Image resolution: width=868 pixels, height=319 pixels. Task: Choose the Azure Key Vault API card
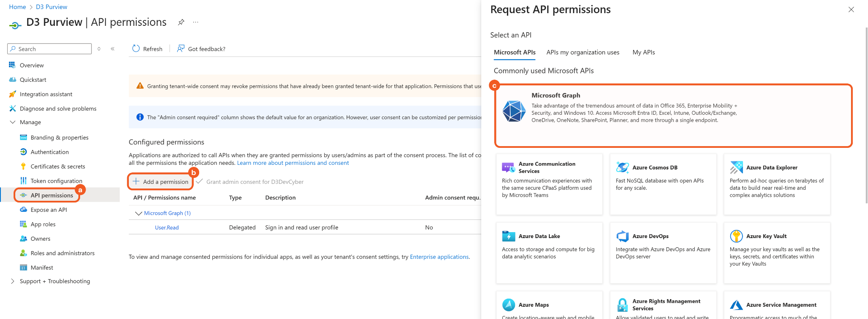click(776, 252)
